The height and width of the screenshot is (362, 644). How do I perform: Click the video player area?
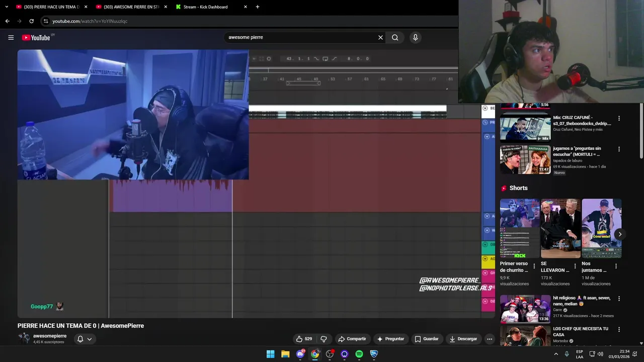tap(256, 184)
